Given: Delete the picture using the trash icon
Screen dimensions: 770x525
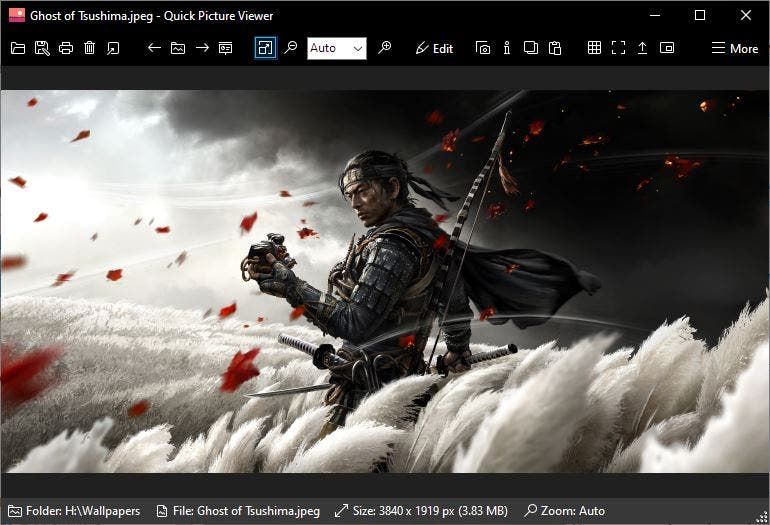Looking at the screenshot, I should point(89,48).
